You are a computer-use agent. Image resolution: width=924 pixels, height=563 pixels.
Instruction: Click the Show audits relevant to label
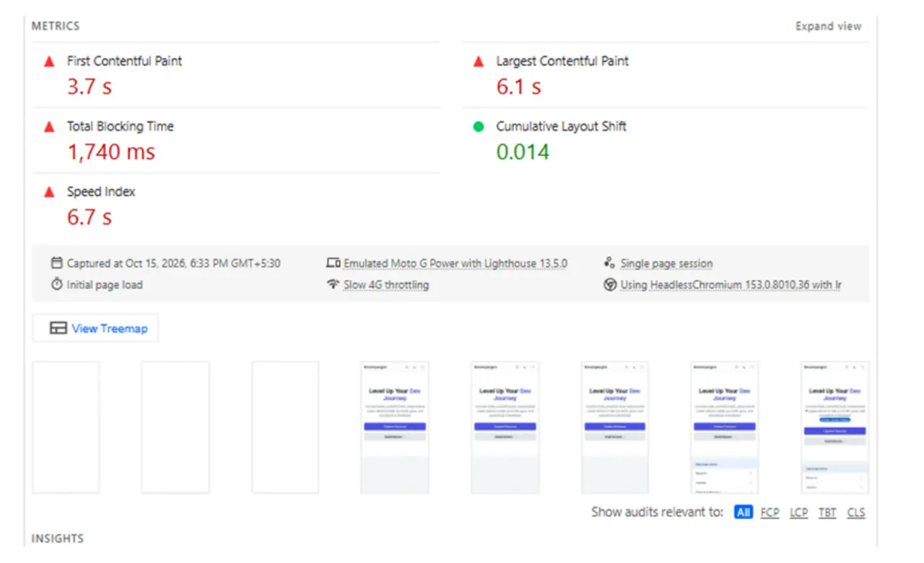(657, 512)
